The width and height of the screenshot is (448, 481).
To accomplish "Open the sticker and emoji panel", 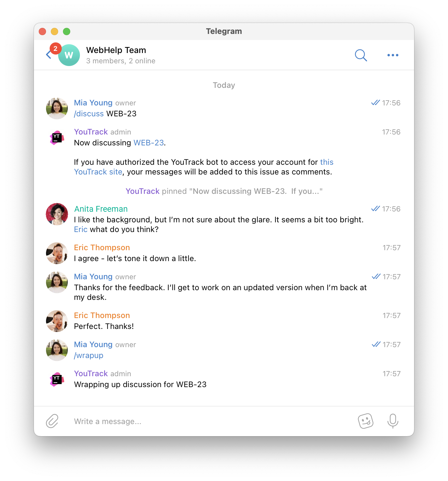I will [366, 421].
